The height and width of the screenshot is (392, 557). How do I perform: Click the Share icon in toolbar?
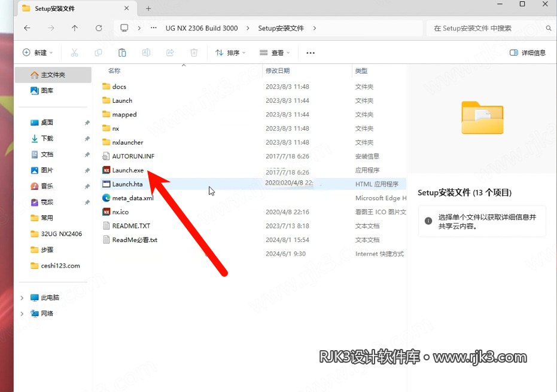(x=170, y=53)
